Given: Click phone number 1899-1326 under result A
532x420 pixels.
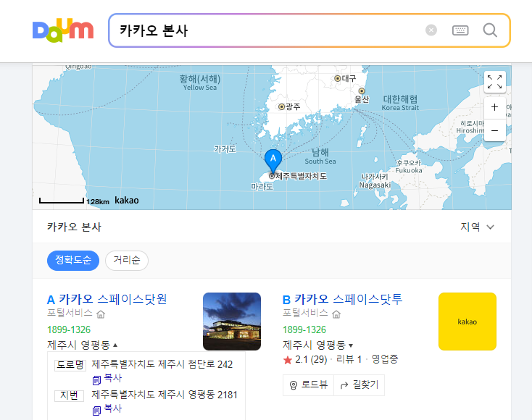Looking at the screenshot, I should coord(69,329).
